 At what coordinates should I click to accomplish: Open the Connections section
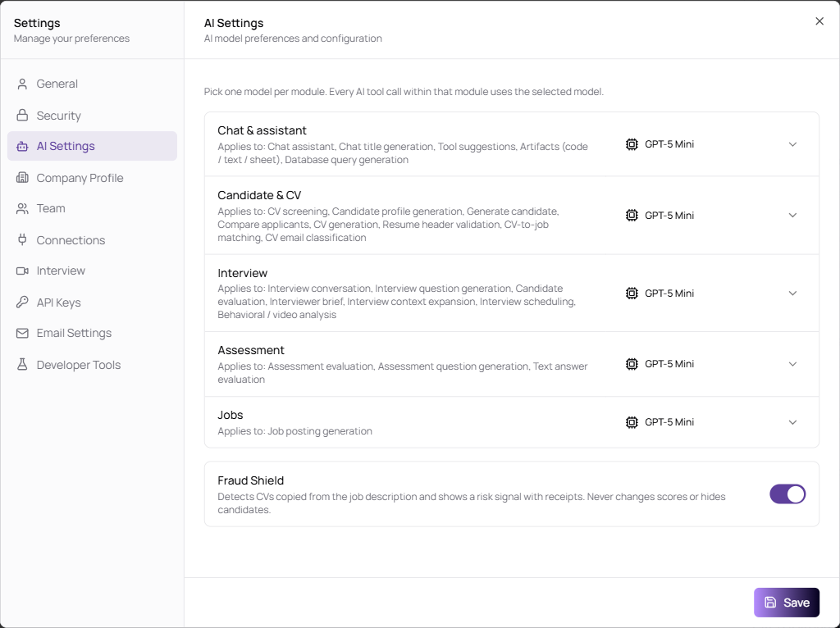pos(92,240)
